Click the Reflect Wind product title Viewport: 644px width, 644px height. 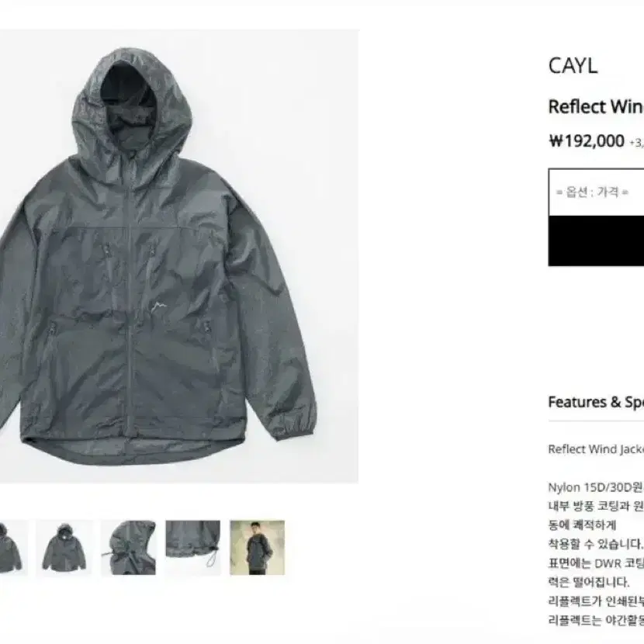tap(596, 107)
